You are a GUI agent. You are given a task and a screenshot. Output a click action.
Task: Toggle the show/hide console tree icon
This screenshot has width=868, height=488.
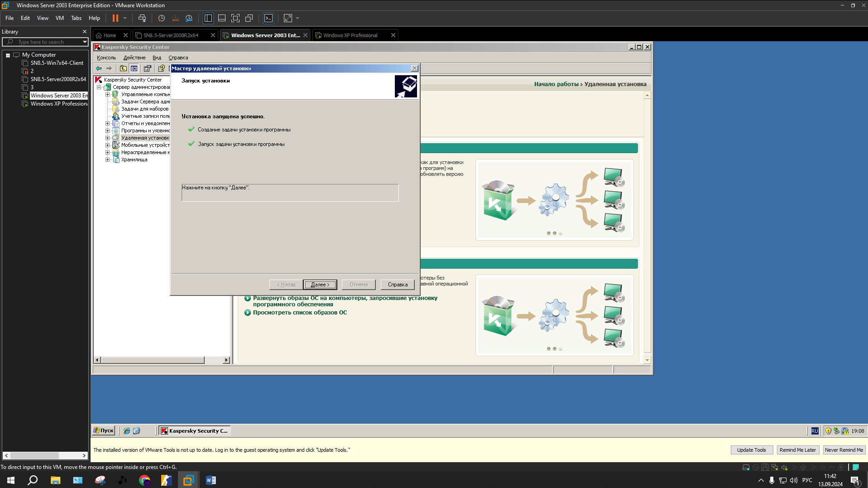pyautogui.click(x=134, y=68)
